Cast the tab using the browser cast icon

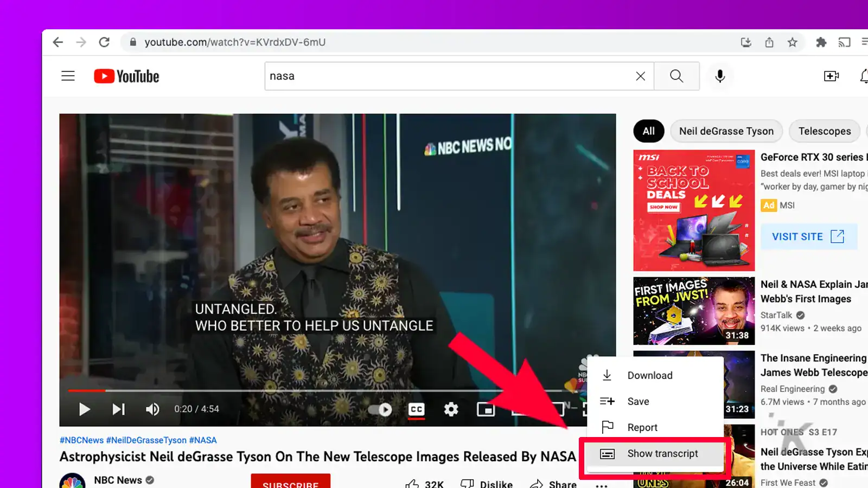[844, 42]
